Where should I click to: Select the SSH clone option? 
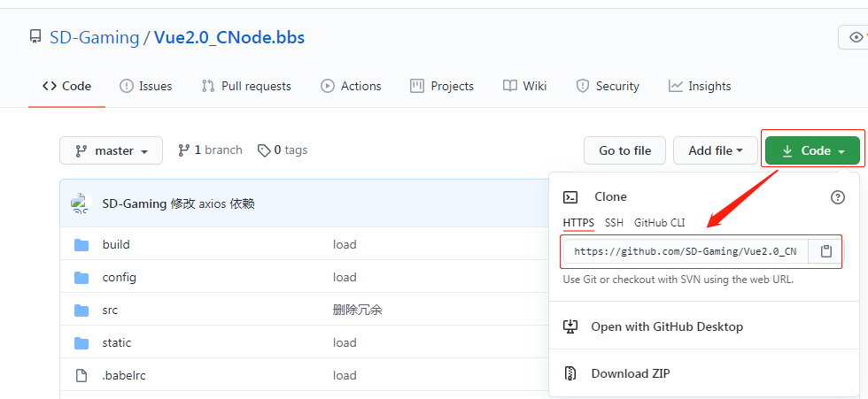614,223
